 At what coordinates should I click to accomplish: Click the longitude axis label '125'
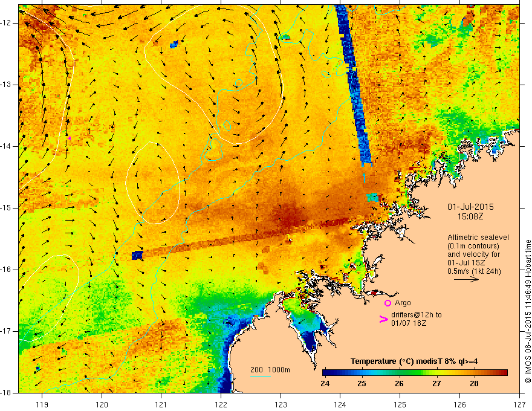tap(400, 404)
